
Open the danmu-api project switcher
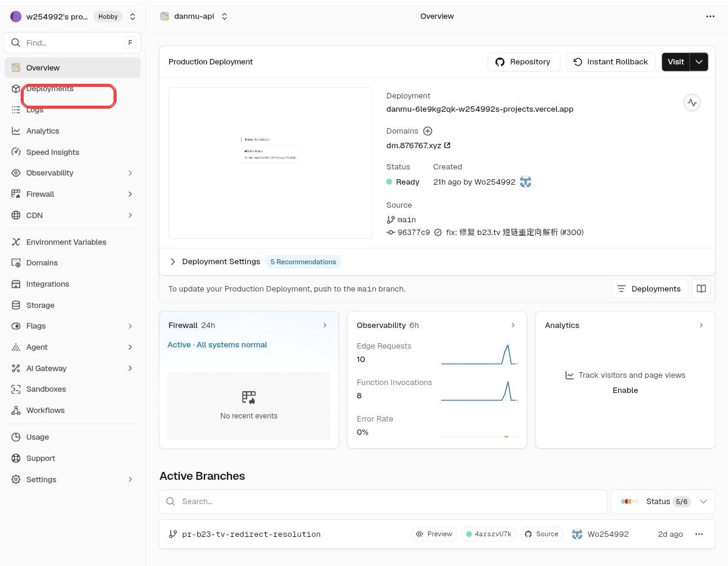click(x=224, y=16)
